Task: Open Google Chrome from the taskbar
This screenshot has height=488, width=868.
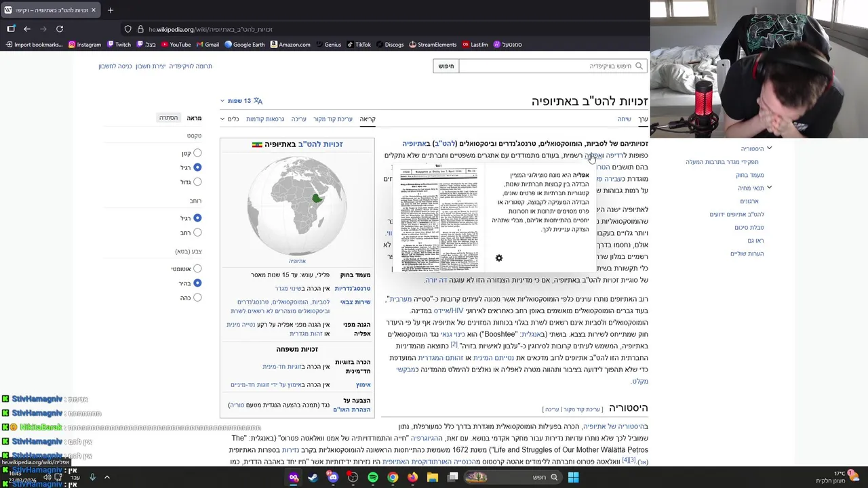Action: (x=393, y=477)
